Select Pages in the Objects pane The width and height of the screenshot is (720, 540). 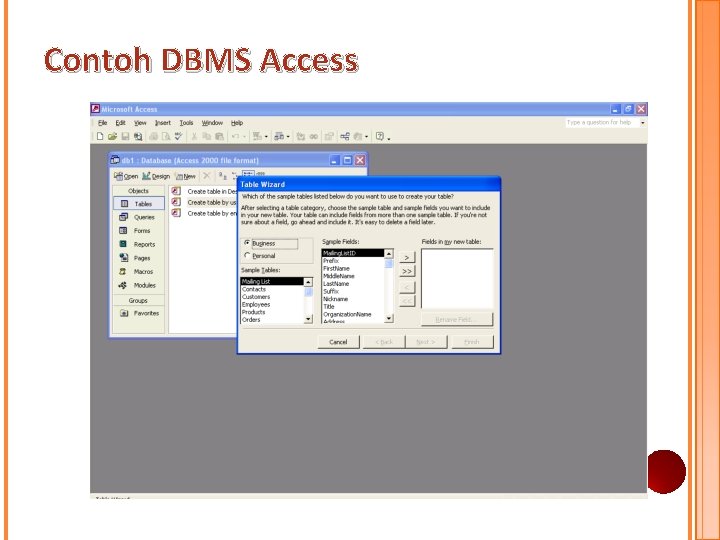click(x=139, y=258)
